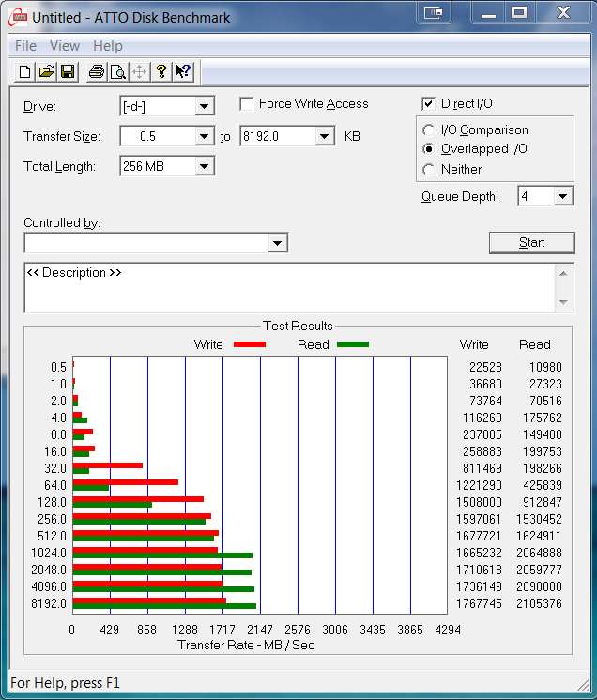Open the Transfer Size maximum dropdown 8192.0
Screen dimensions: 597x700
click(x=325, y=136)
